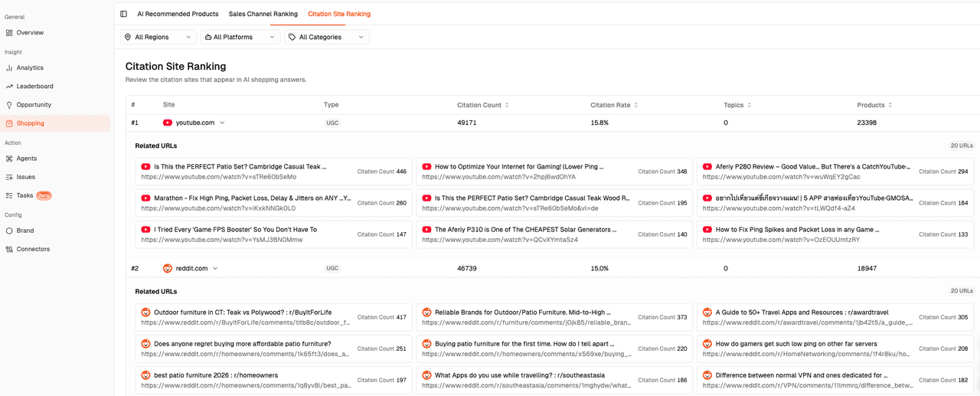Image resolution: width=980 pixels, height=396 pixels.
Task: Click the Analytics bar chart icon
Action: click(x=9, y=67)
